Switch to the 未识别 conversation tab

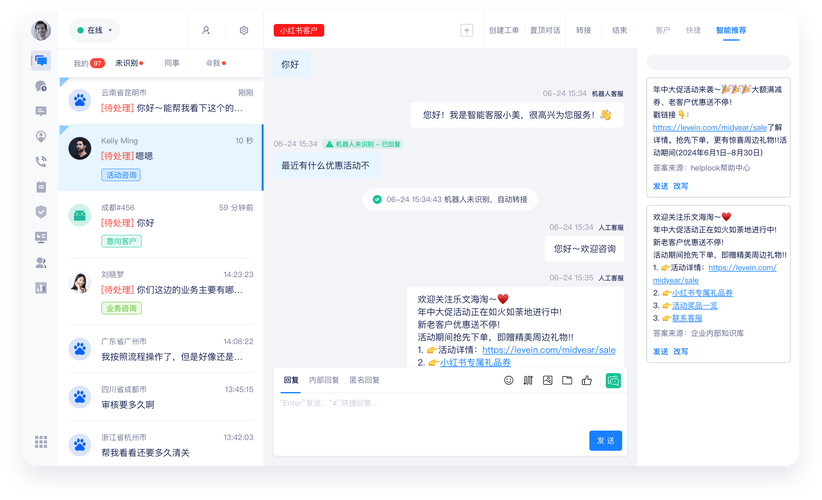129,63
